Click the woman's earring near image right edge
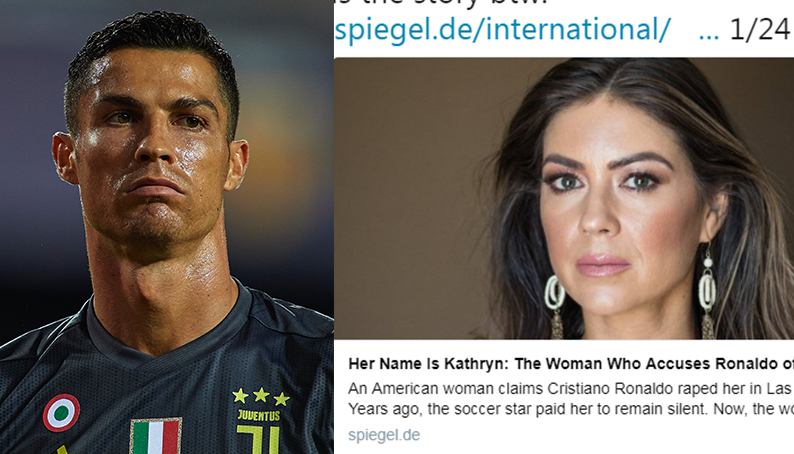794x454 pixels. (x=707, y=292)
